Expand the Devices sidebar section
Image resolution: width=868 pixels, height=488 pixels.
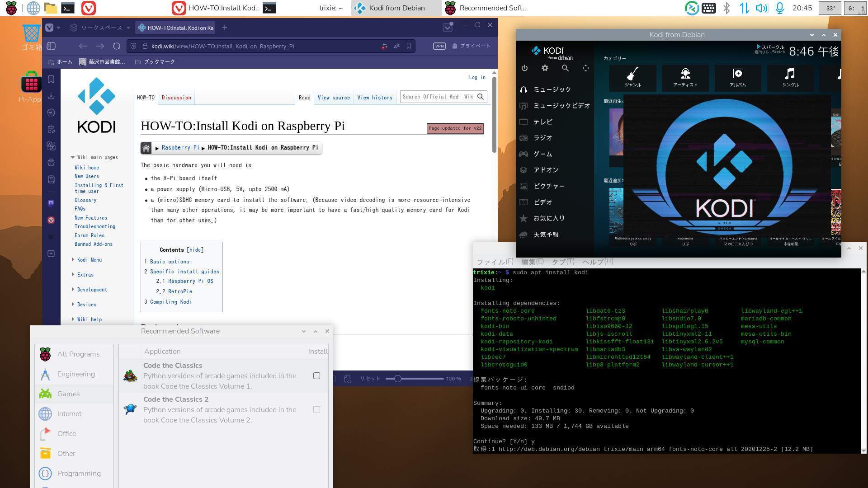86,305
